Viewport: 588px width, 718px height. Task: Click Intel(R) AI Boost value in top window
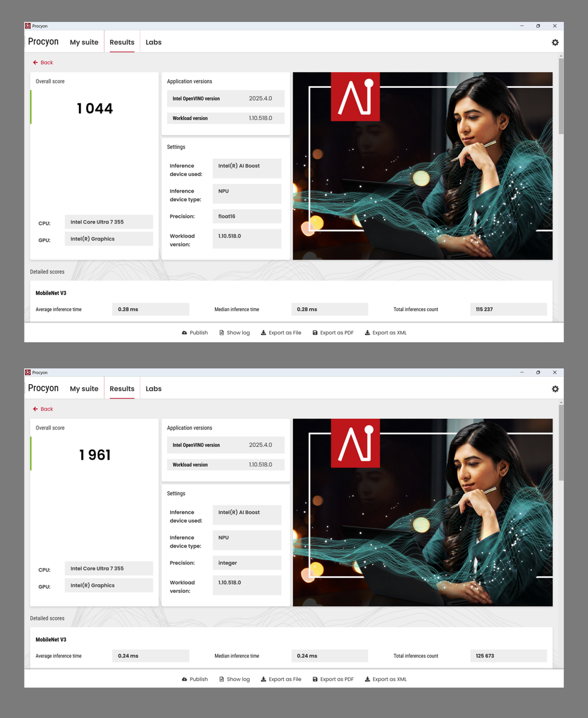pyautogui.click(x=247, y=168)
